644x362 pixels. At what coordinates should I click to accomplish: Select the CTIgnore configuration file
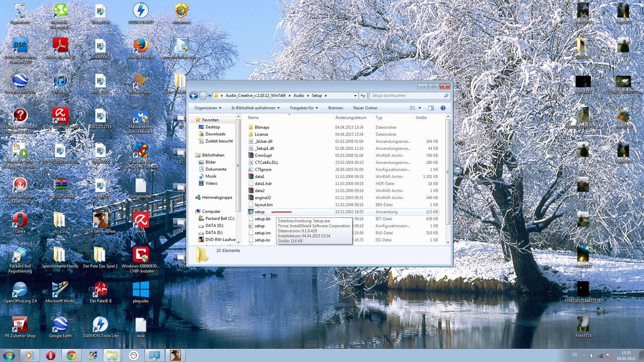click(x=343, y=170)
